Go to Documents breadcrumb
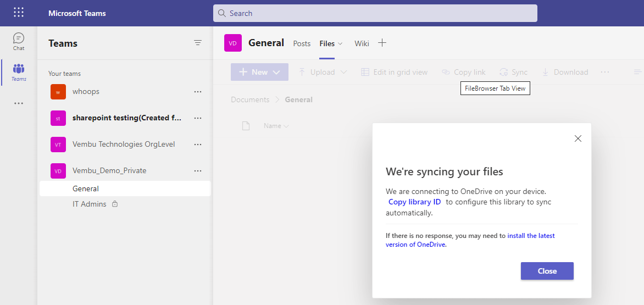Viewport: 644px width, 305px height. (250, 100)
